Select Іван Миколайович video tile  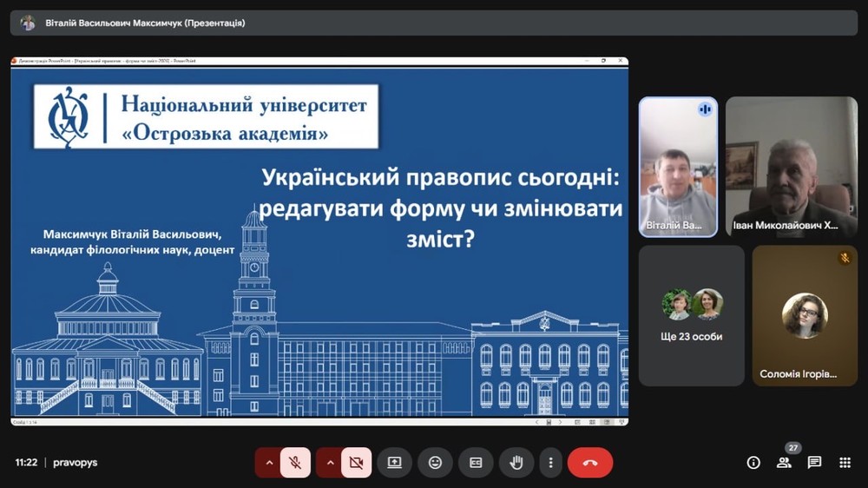click(x=791, y=167)
